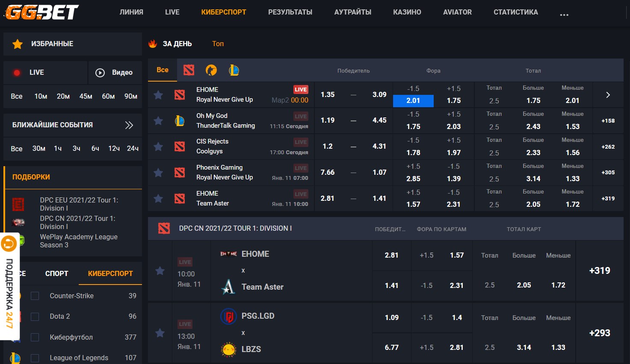The image size is (630, 364).
Task: Select the Все games tab
Action: pos(163,70)
